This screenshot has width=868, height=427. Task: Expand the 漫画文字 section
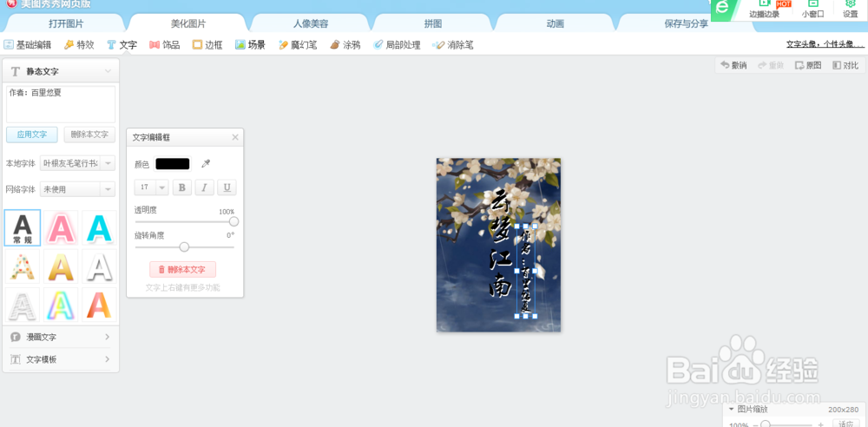[x=61, y=337]
